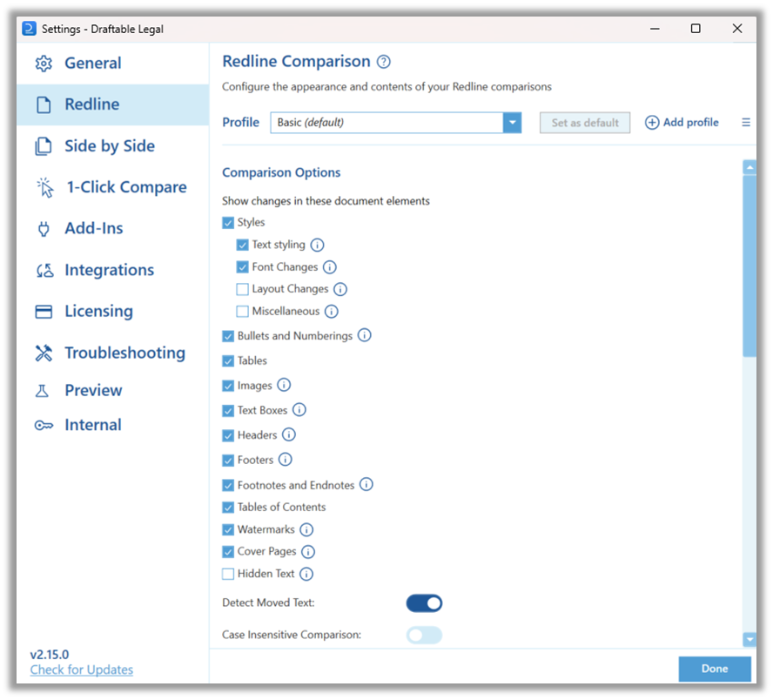Click the Integrations sync icon
The image size is (773, 700).
click(45, 270)
